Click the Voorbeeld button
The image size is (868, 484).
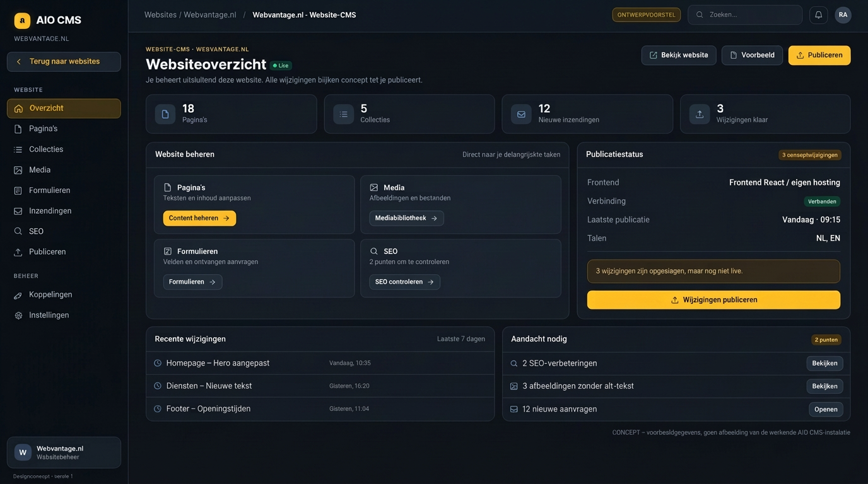(752, 55)
